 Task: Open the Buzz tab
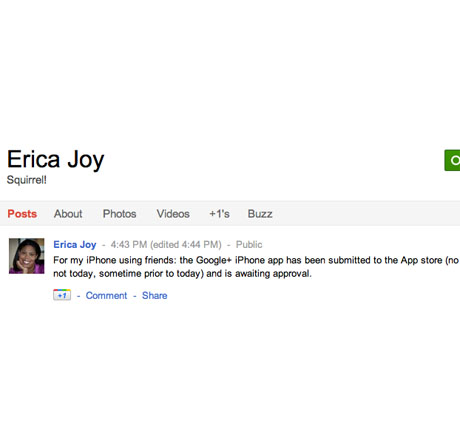[260, 214]
